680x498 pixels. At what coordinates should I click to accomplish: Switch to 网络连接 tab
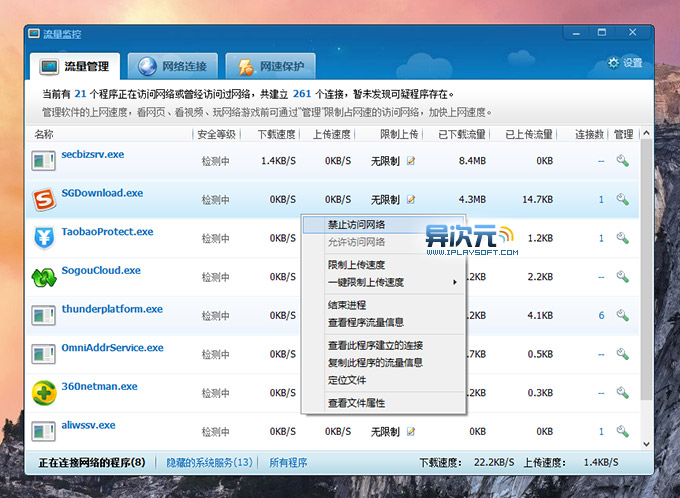click(x=173, y=66)
